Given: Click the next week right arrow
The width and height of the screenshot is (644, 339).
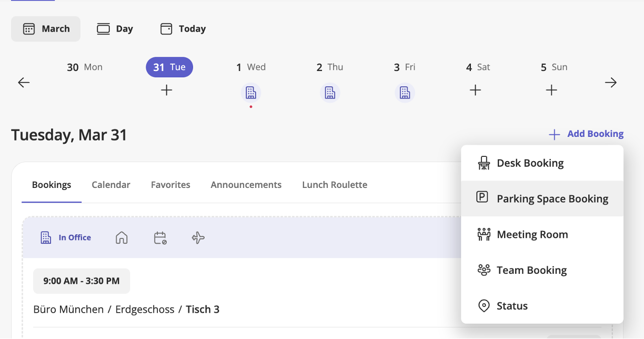Looking at the screenshot, I should coord(610,83).
